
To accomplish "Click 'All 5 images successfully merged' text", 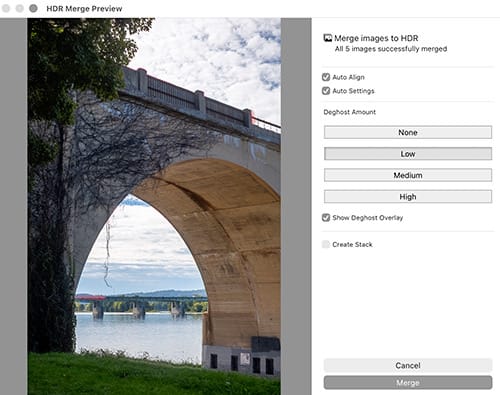I will click(x=391, y=49).
